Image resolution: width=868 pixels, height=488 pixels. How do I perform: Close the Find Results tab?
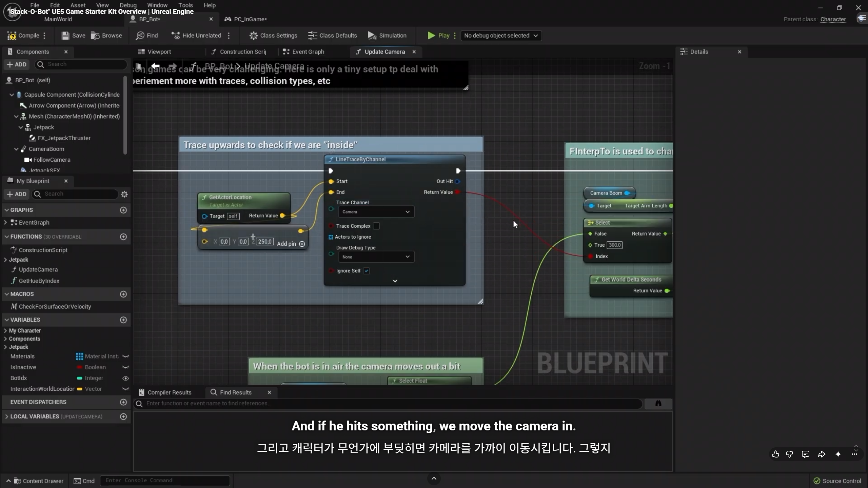tap(270, 392)
